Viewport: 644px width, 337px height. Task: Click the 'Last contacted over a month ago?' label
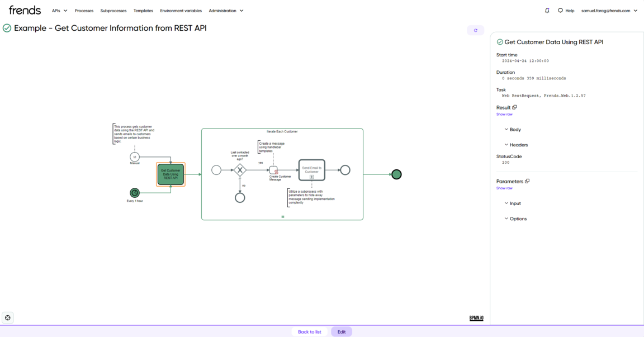tap(240, 155)
